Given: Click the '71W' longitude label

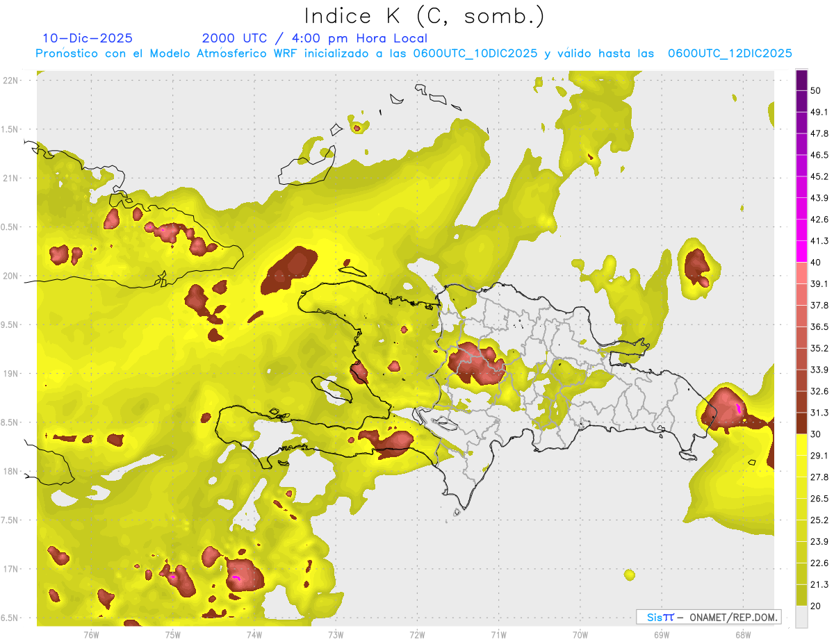Looking at the screenshot, I should click(x=498, y=635).
